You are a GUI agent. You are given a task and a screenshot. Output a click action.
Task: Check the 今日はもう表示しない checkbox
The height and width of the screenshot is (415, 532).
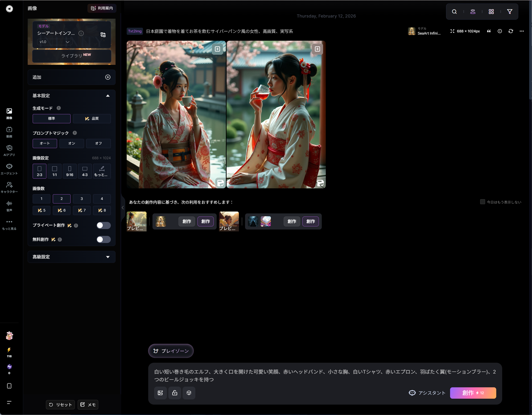click(482, 202)
